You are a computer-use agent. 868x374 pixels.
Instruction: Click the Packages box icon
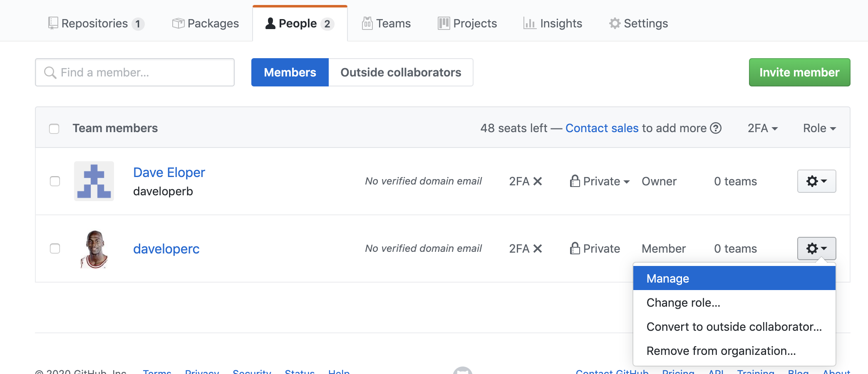point(178,23)
